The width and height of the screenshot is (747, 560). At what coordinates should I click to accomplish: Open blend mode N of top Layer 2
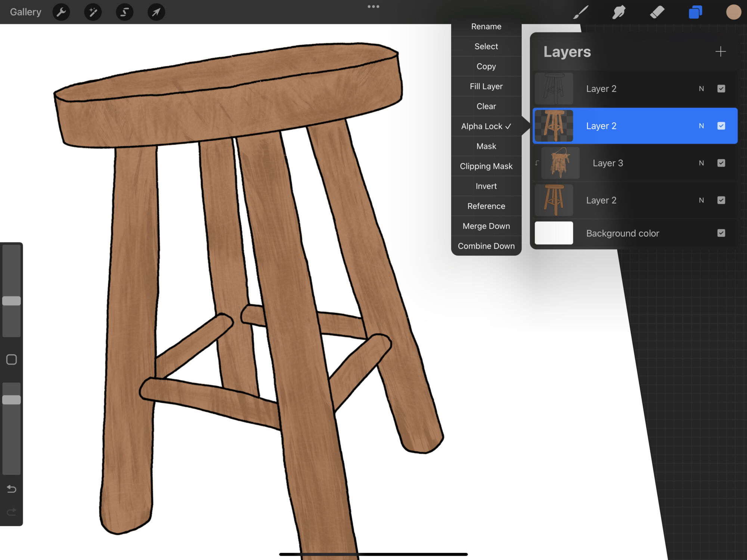tap(701, 89)
